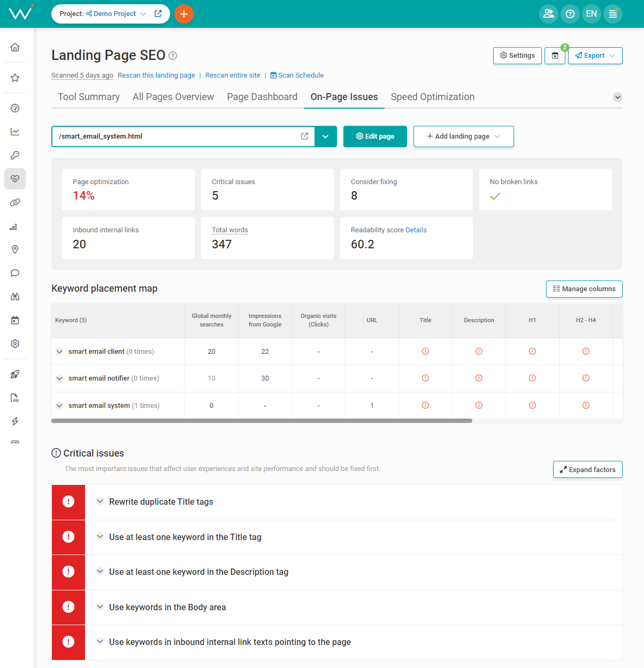
Task: Expand keyword in the Description tag issue
Action: pyautogui.click(x=100, y=572)
